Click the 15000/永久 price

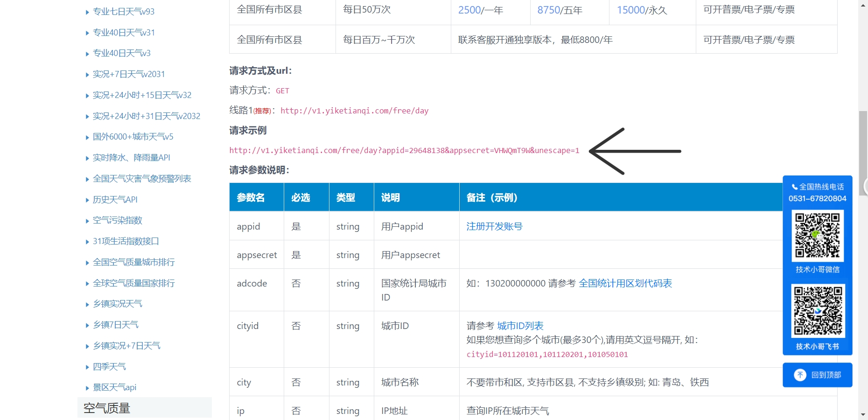tap(642, 10)
